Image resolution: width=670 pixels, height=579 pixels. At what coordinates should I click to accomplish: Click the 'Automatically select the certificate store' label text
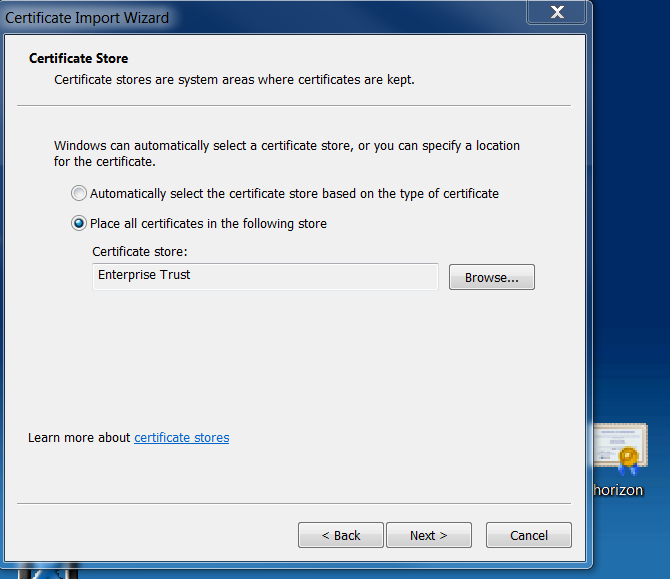[x=294, y=193]
